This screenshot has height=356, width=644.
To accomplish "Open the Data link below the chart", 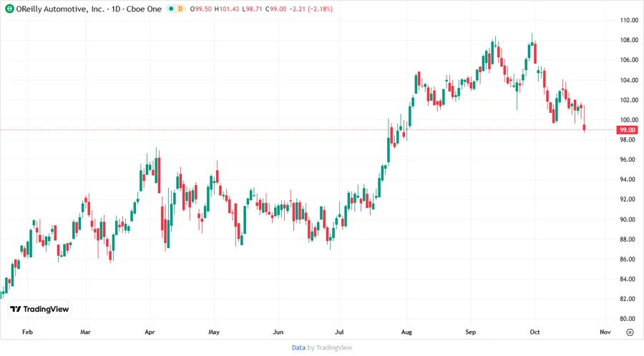I will click(x=298, y=347).
